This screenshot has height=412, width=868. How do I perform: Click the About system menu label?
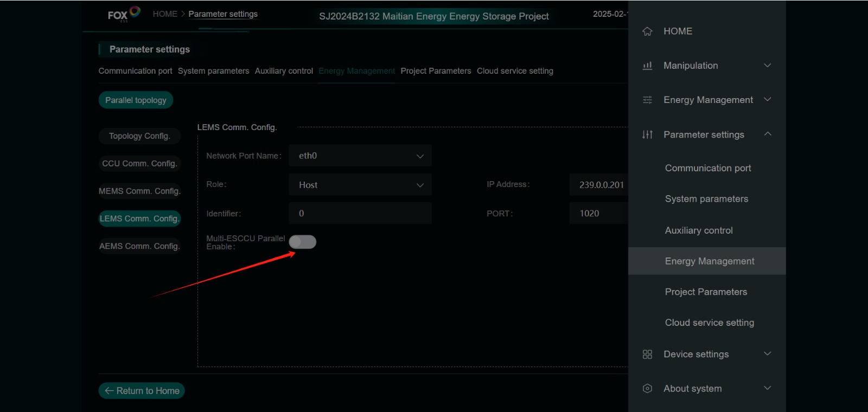692,389
